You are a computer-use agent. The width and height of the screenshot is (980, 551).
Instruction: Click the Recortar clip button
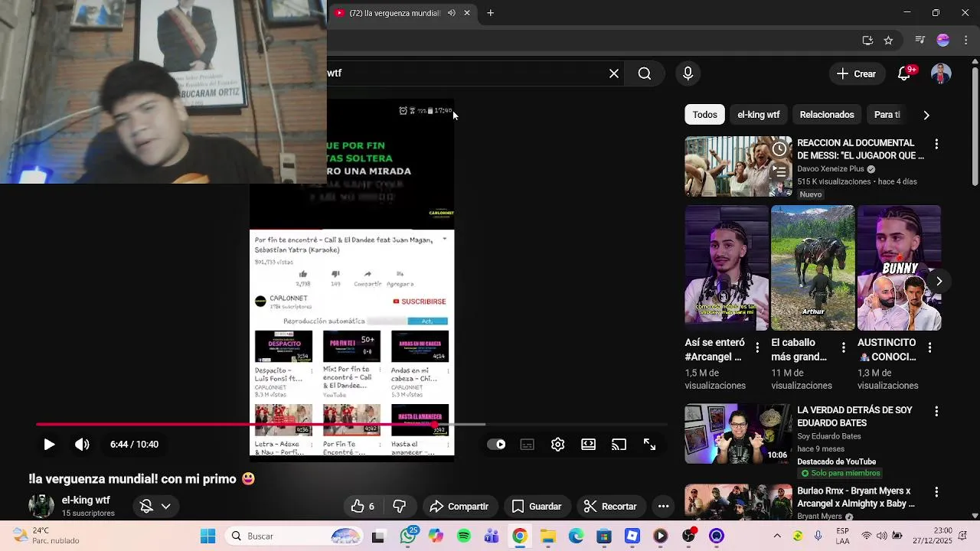pos(610,507)
